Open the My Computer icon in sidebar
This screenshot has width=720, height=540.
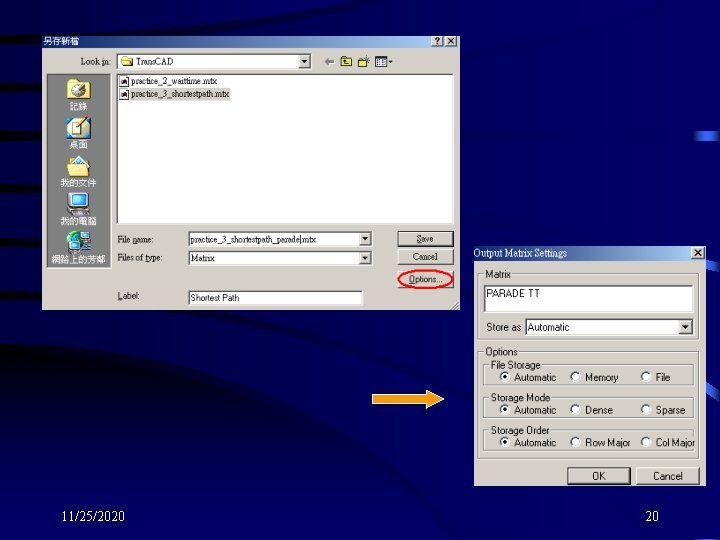79,204
